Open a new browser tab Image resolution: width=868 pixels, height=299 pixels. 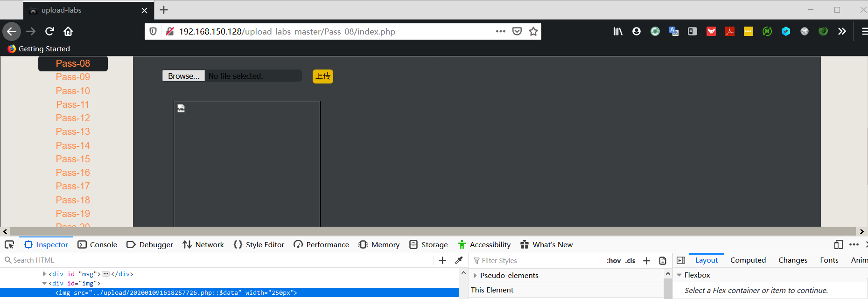[x=164, y=10]
